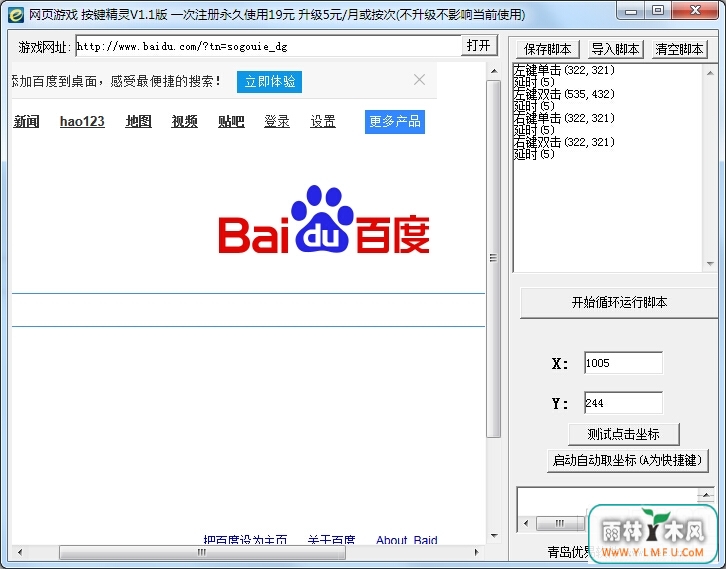Maximize the window
Image resolution: width=726 pixels, height=569 pixels.
click(657, 11)
